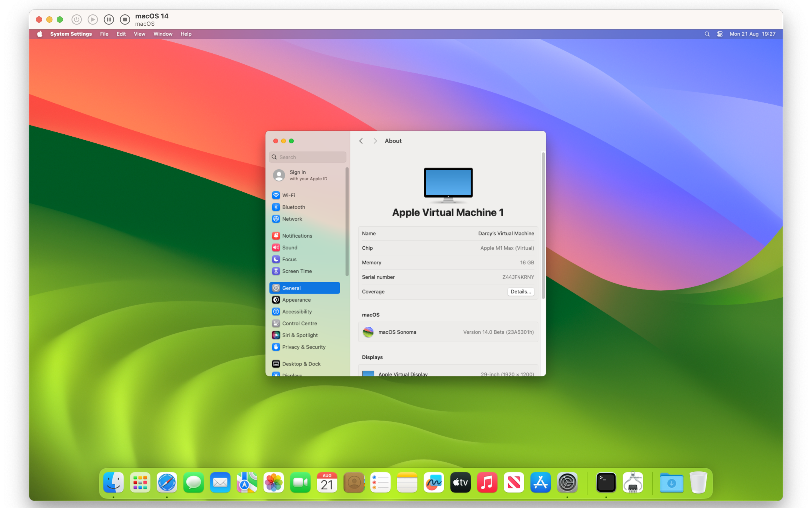Open the Edit menu
This screenshot has height=508, width=812.
[121, 34]
